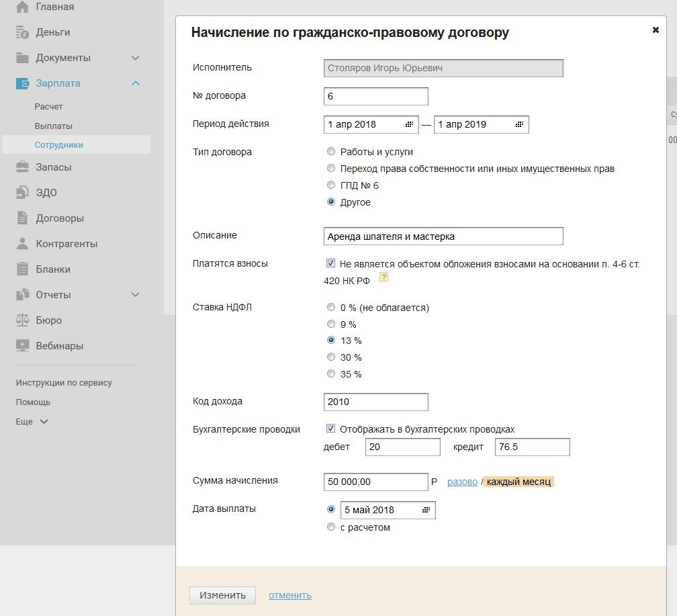
Task: Open the Расчет submenu item
Action: pyautogui.click(x=48, y=107)
